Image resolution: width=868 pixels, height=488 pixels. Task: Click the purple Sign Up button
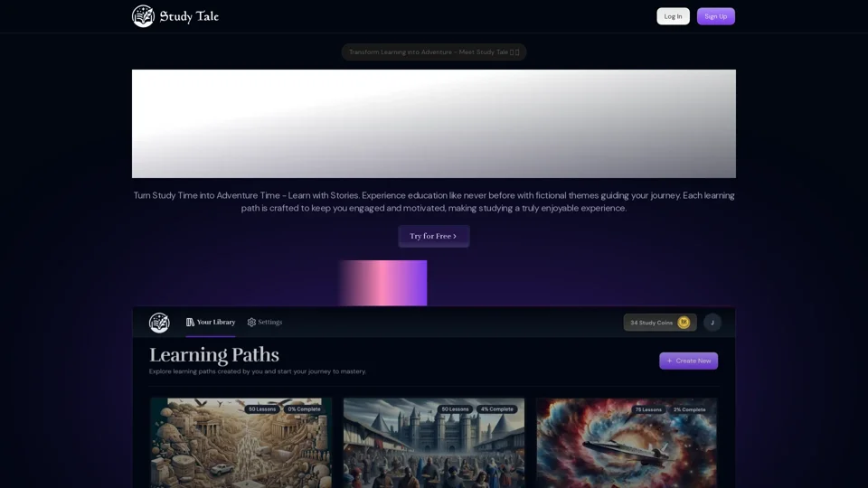pyautogui.click(x=715, y=16)
